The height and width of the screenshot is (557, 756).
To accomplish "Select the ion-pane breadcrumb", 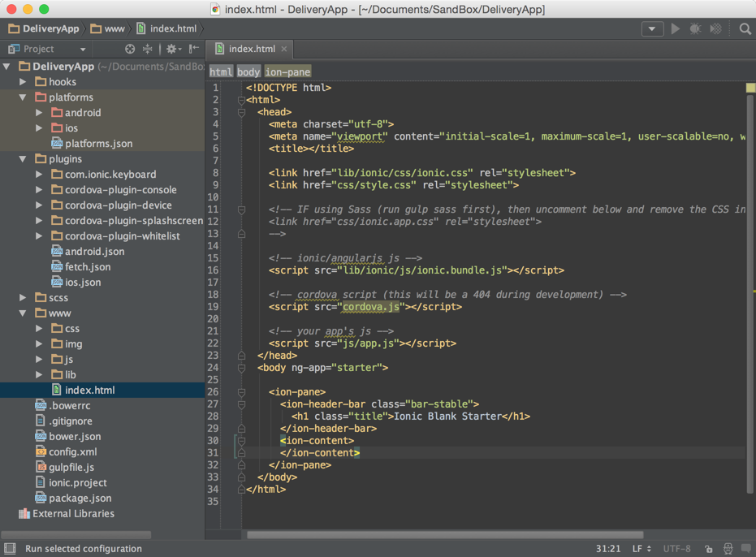I will pos(287,71).
